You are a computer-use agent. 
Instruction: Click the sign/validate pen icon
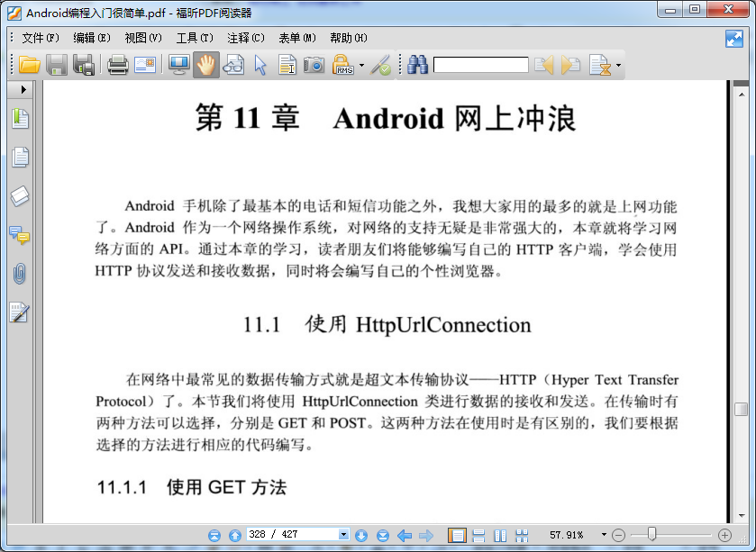[x=380, y=66]
